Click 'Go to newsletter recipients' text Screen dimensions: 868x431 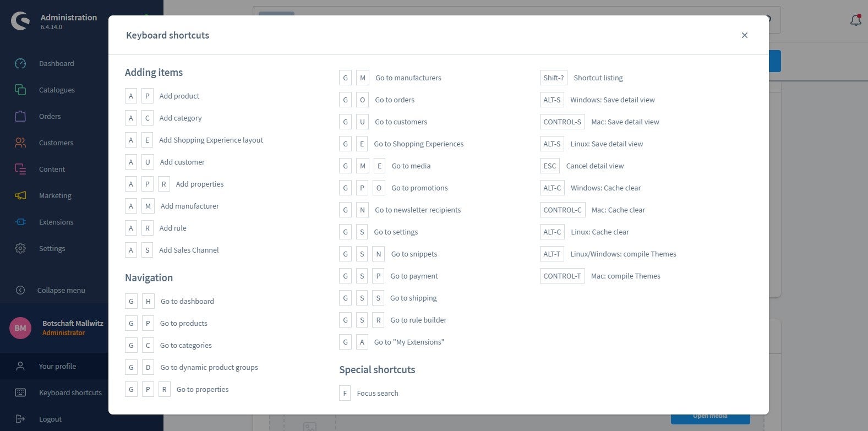point(418,210)
